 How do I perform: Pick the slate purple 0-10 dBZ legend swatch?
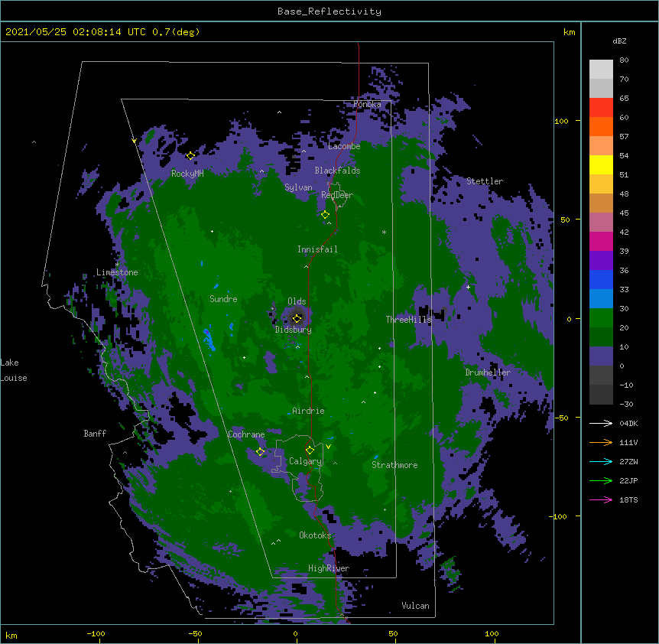point(601,356)
